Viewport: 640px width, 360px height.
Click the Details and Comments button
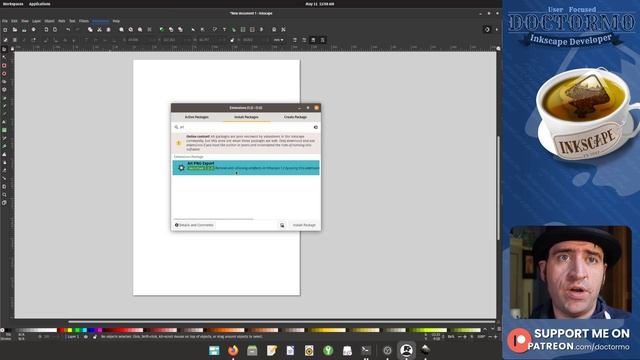tap(194, 225)
